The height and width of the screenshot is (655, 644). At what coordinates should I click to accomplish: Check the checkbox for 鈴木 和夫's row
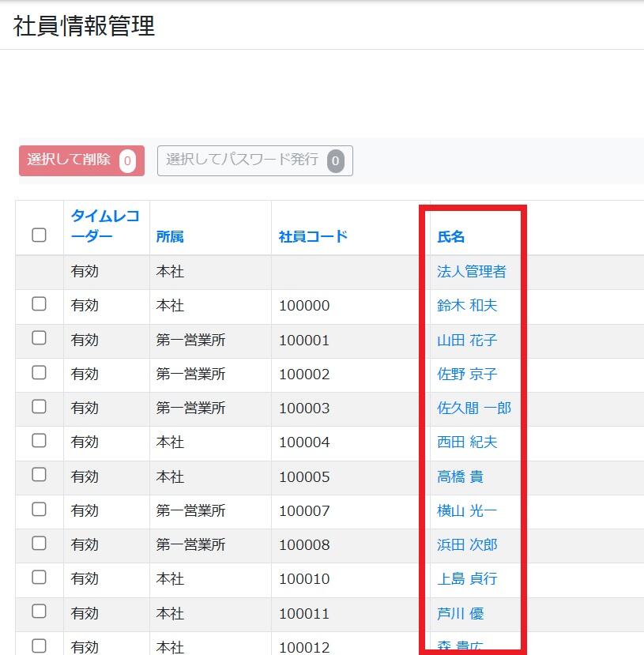click(x=39, y=305)
